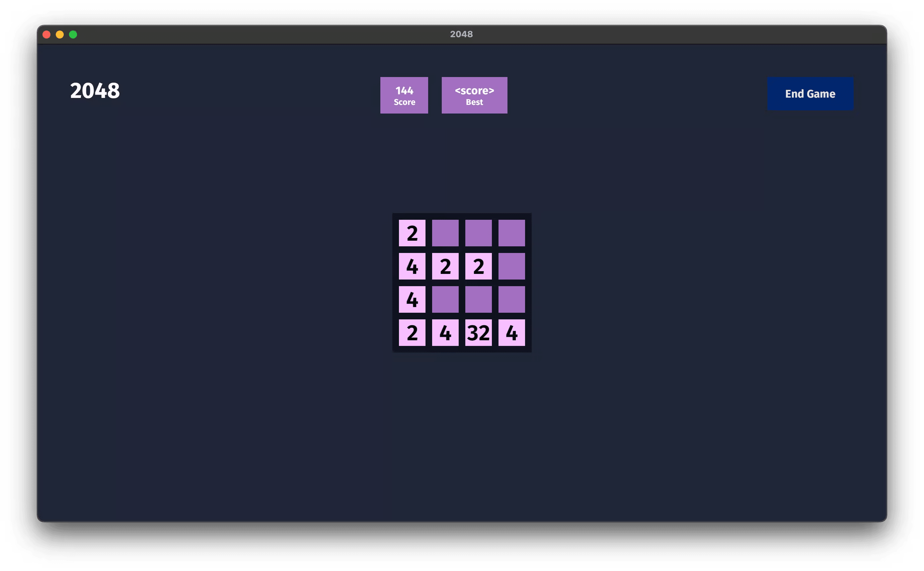Image resolution: width=924 pixels, height=571 pixels.
Task: Click the 2 tile right of the second-row 4
Action: click(445, 266)
